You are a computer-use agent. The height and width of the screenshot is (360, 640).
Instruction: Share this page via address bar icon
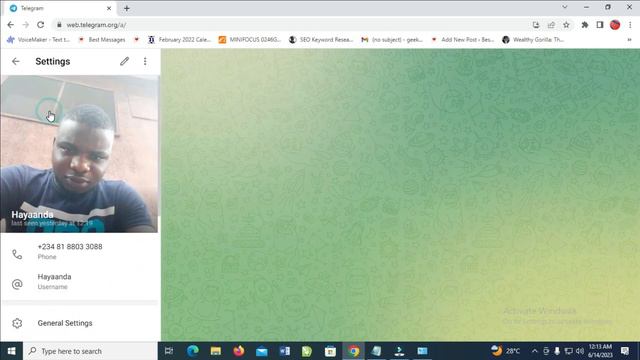[551, 25]
